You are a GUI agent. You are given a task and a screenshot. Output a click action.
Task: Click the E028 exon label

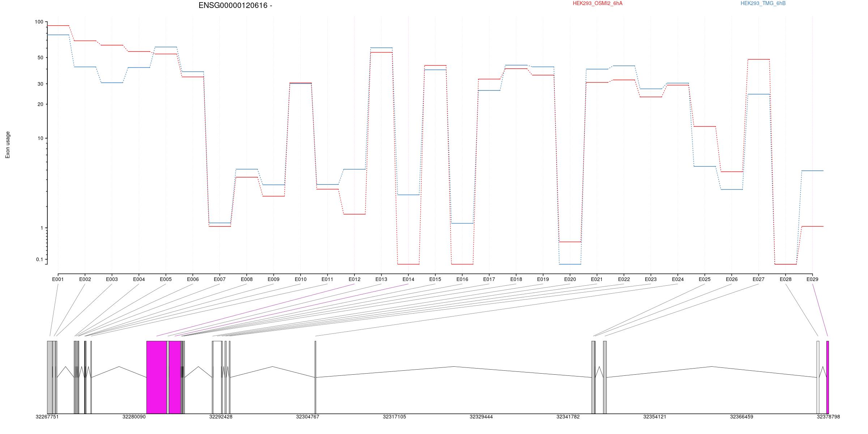786,279
